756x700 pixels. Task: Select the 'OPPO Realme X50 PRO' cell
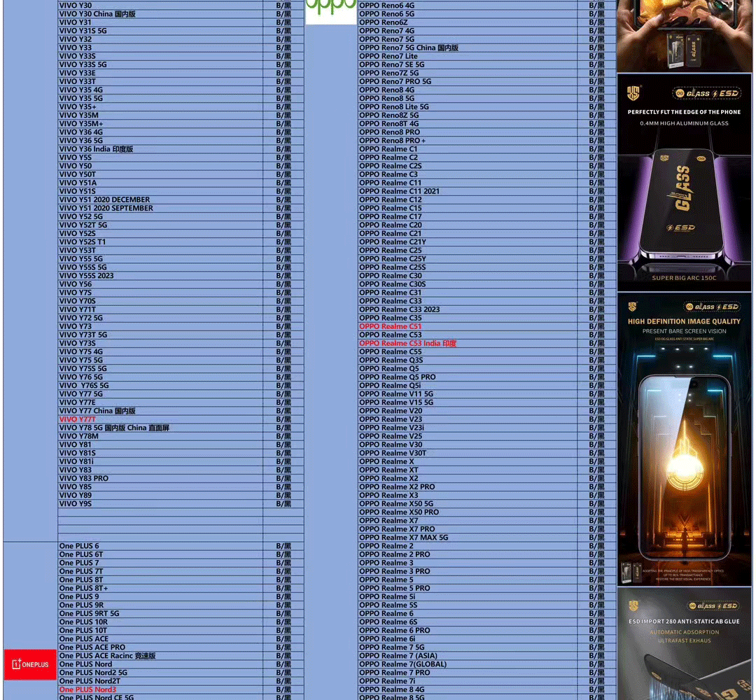click(468, 512)
